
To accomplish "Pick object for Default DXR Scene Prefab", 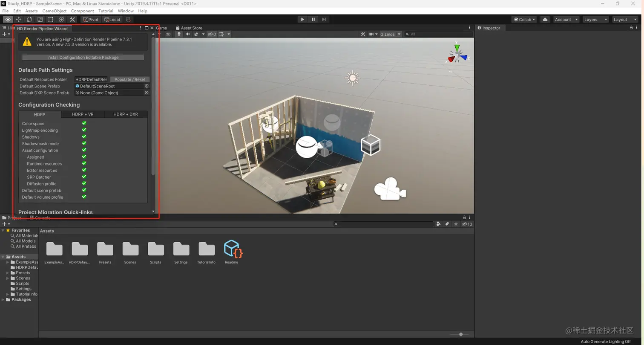I will [x=147, y=93].
